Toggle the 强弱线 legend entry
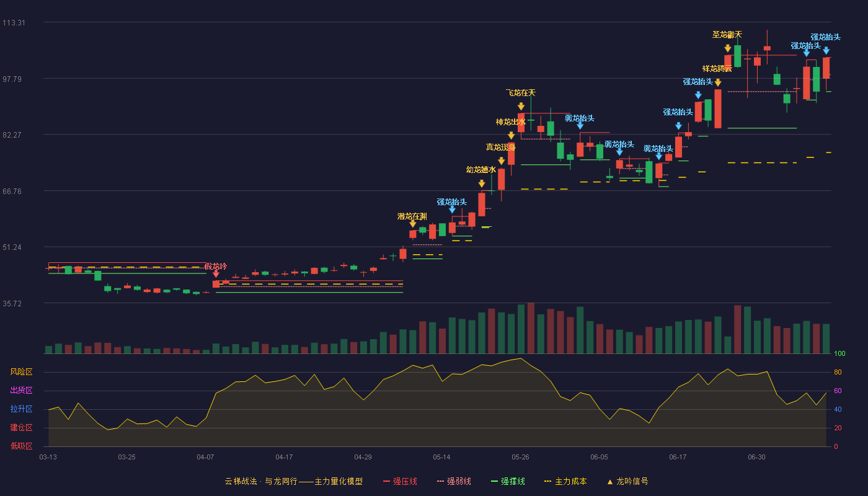 pyautogui.click(x=454, y=482)
